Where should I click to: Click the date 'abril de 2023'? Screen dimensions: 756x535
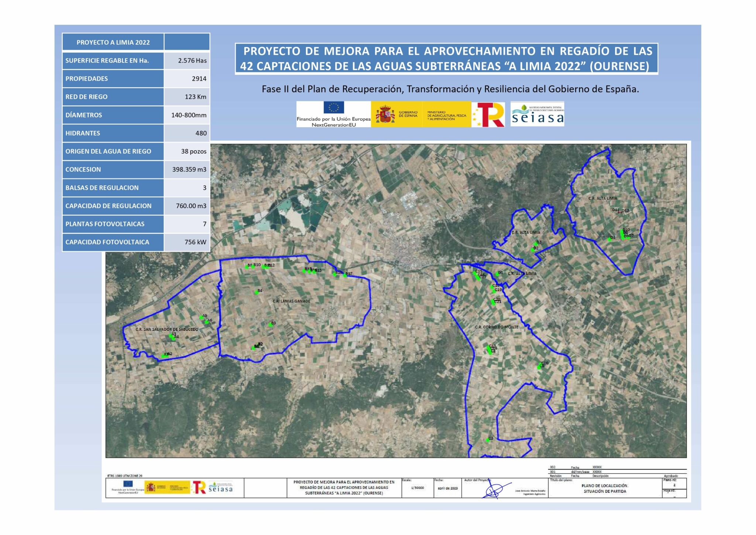pos(447,488)
